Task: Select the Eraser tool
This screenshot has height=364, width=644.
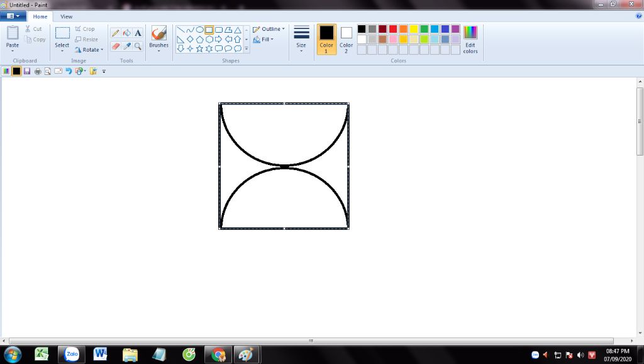Action: click(x=116, y=46)
